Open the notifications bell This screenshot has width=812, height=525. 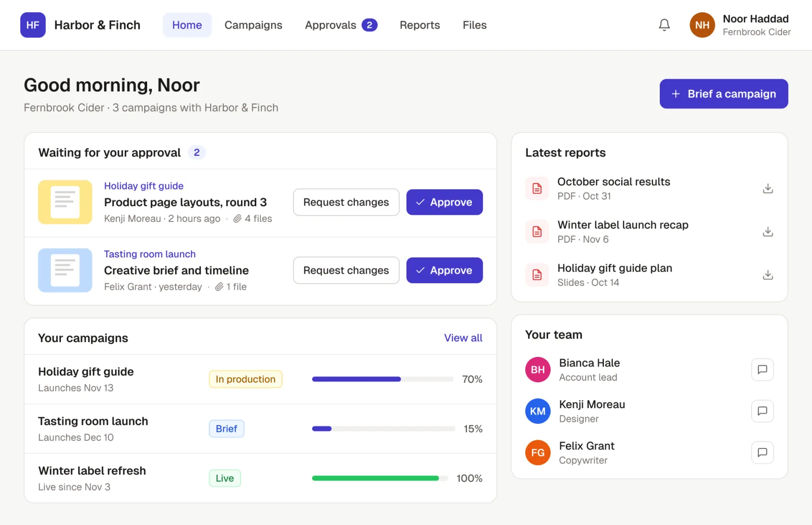[664, 25]
